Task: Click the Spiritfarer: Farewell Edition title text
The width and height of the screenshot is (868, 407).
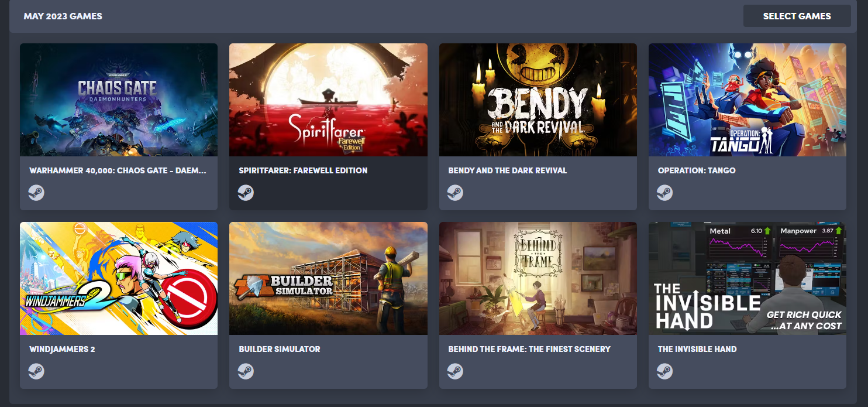Action: tap(303, 170)
